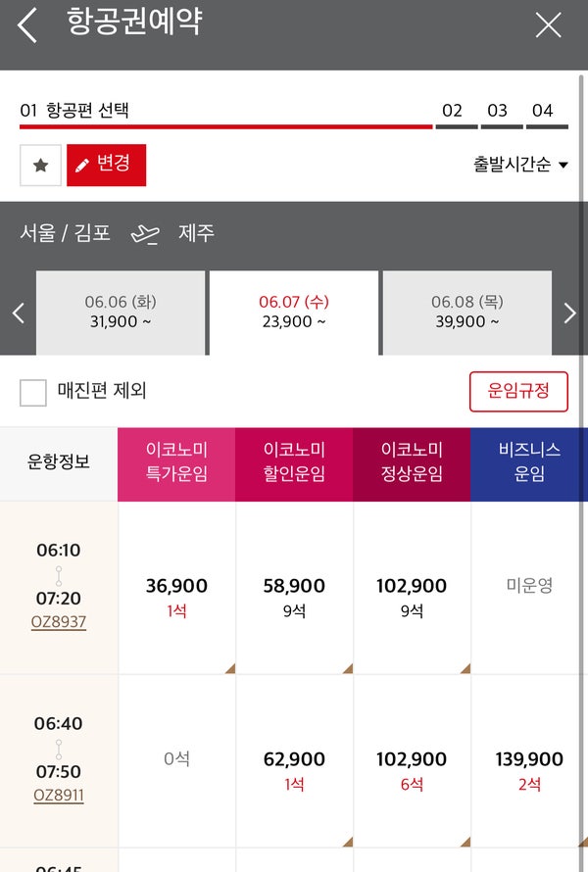Show later dates with the right chevron
This screenshot has height=872, width=588.
(x=569, y=313)
